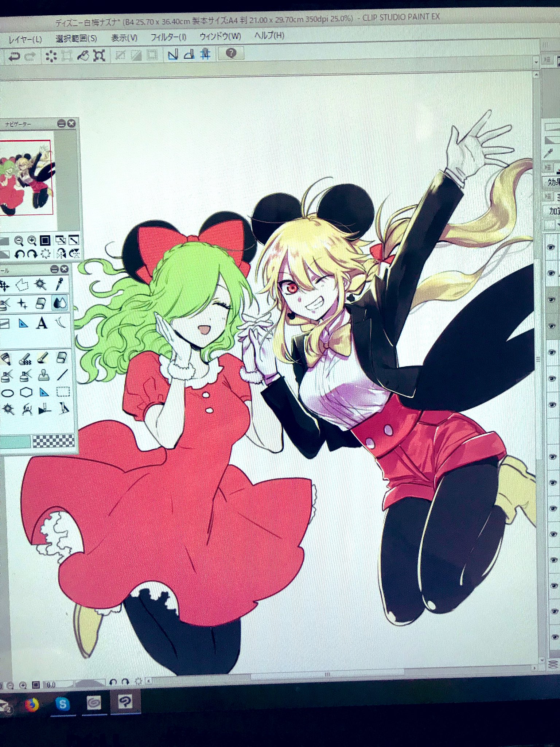
Task: Open CLIP STUDIO support question-mark button
Action: 231,53
